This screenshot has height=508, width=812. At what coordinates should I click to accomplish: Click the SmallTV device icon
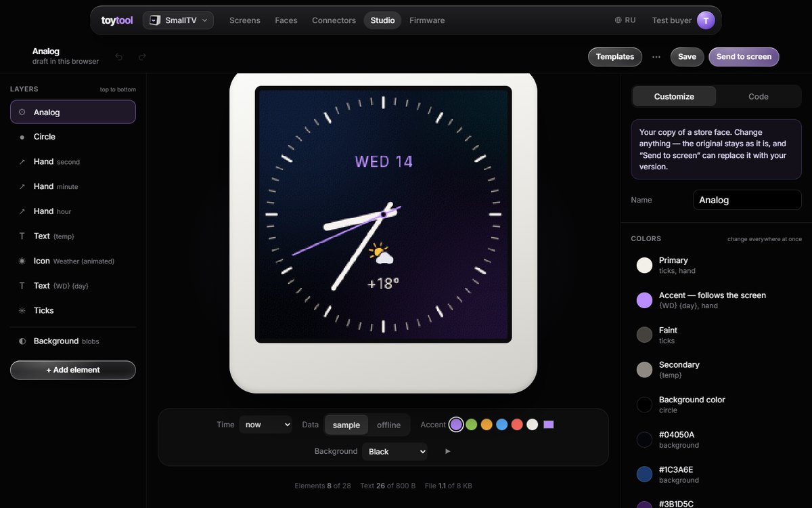tap(155, 20)
